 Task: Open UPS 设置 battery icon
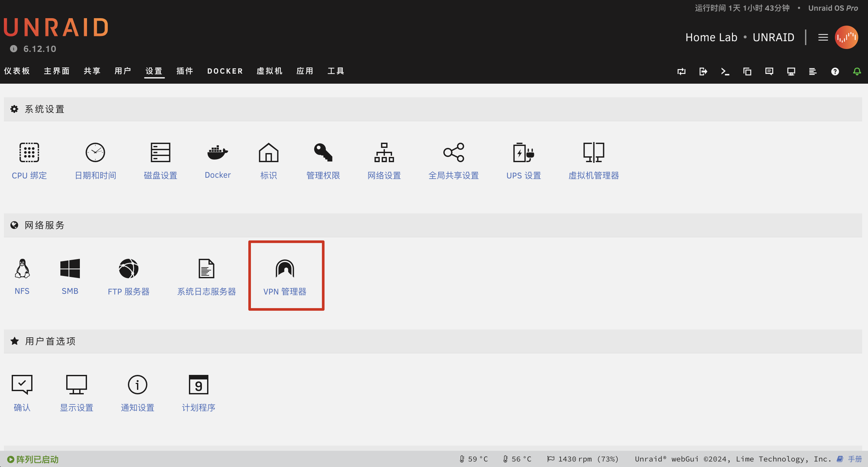(x=523, y=152)
